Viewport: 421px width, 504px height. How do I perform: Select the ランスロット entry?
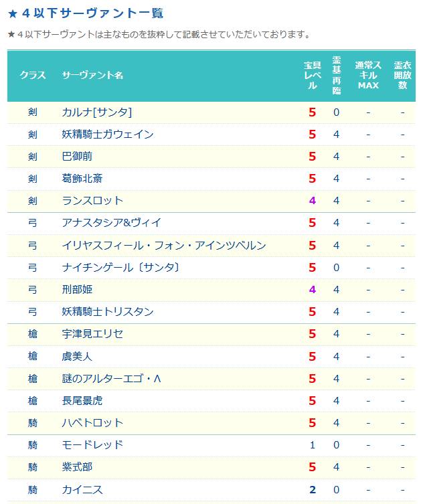click(x=92, y=201)
